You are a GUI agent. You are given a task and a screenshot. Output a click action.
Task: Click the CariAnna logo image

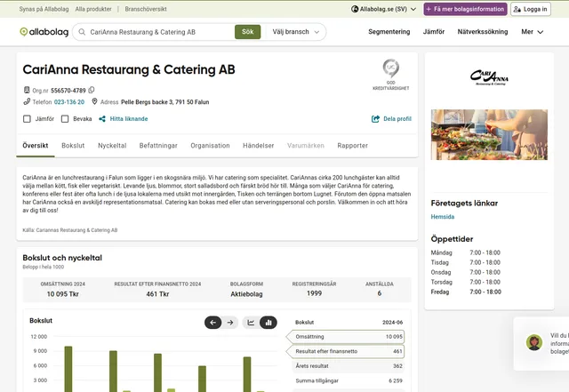click(489, 77)
